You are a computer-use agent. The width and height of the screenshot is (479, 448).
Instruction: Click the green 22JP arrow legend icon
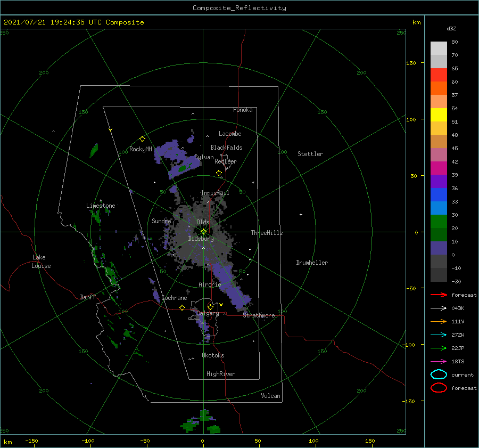(x=439, y=348)
